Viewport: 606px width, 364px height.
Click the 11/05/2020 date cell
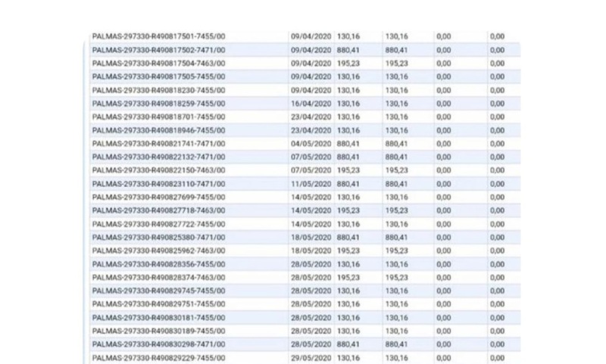(311, 184)
